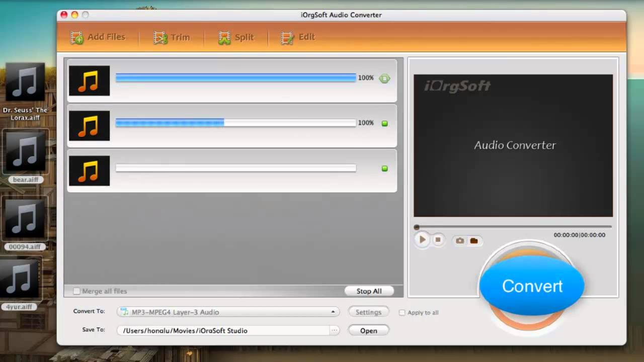Select the 4yur.aiff desktop file
Viewport: 644px width, 362px height.
tap(20, 284)
